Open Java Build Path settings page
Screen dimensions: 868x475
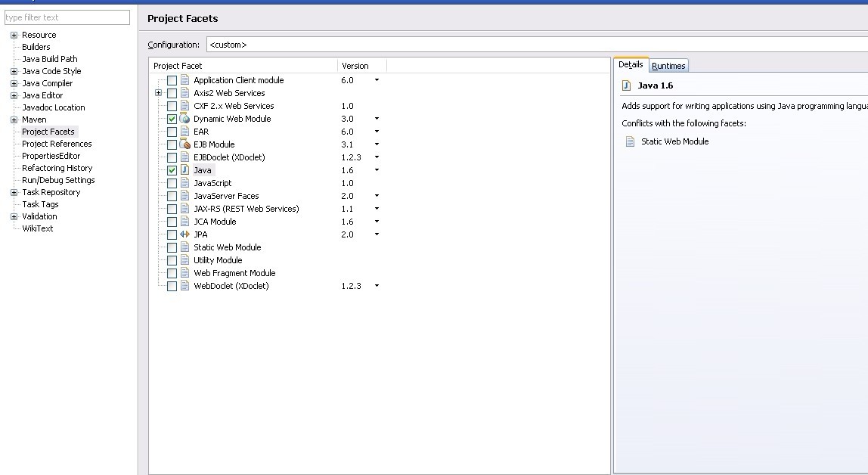pos(50,59)
